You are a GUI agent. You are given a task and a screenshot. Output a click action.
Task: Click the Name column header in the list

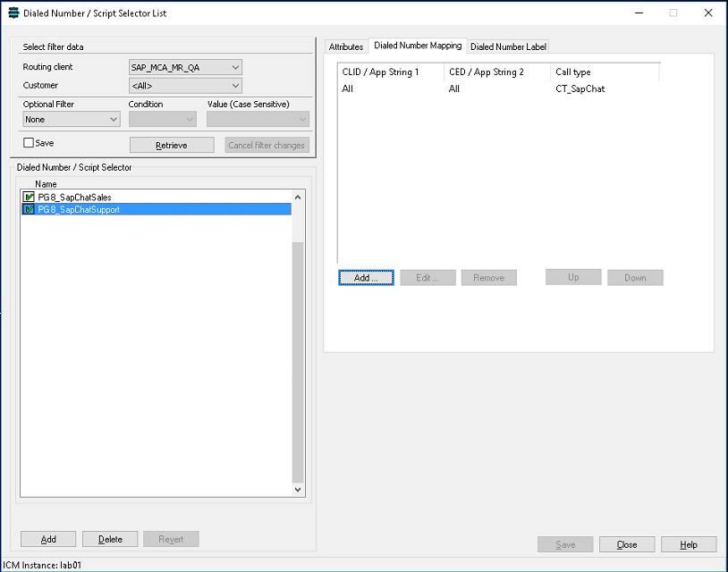46,184
